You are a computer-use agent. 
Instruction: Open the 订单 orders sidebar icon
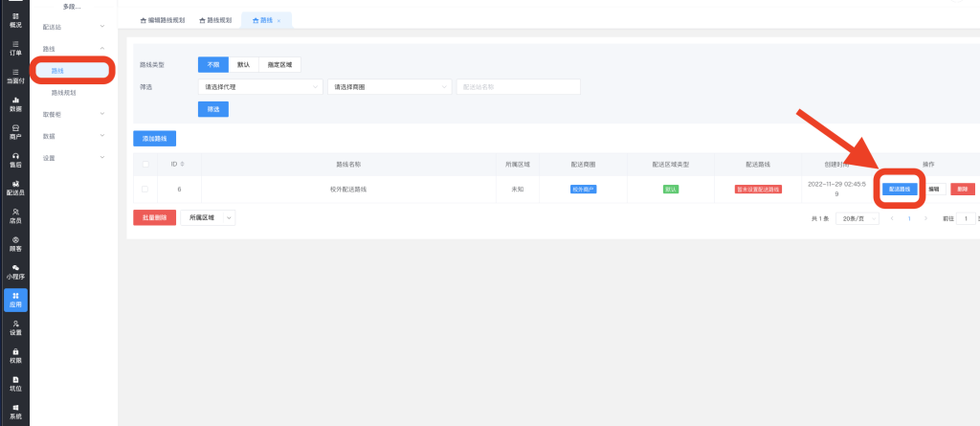[14, 48]
